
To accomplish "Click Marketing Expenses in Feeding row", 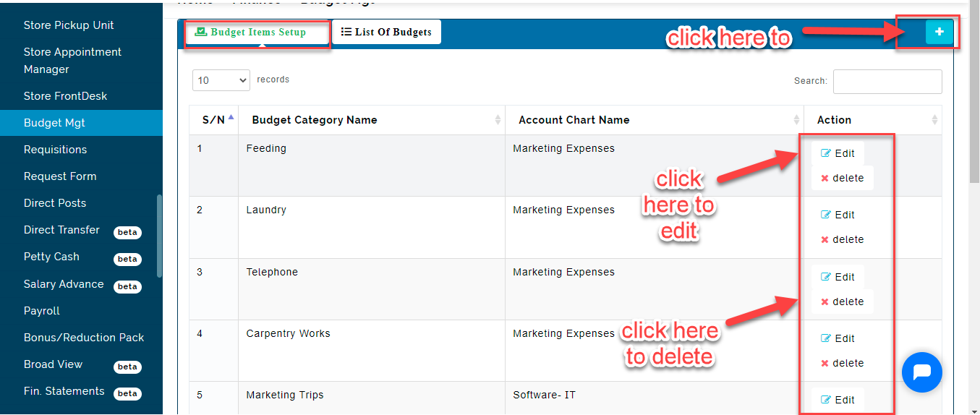I will [x=563, y=148].
